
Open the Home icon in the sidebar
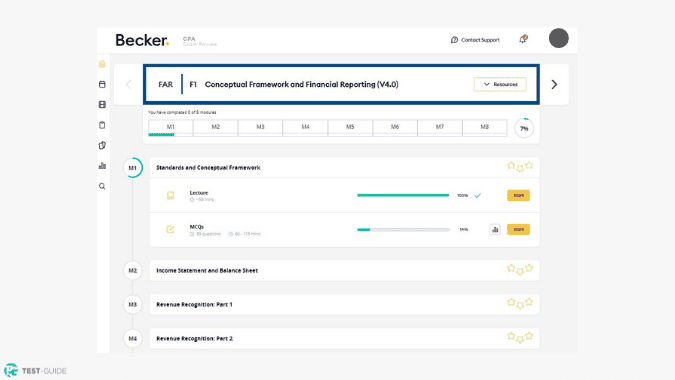click(102, 64)
